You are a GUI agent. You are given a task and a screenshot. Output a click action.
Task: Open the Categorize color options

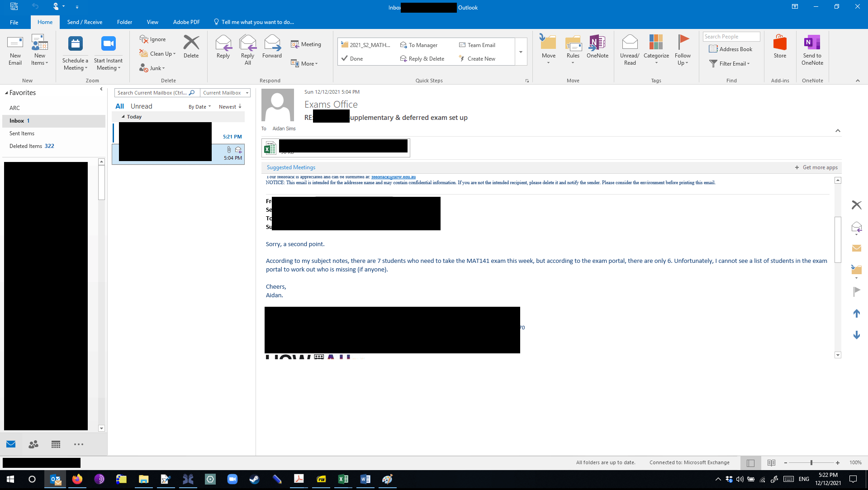pos(656,50)
